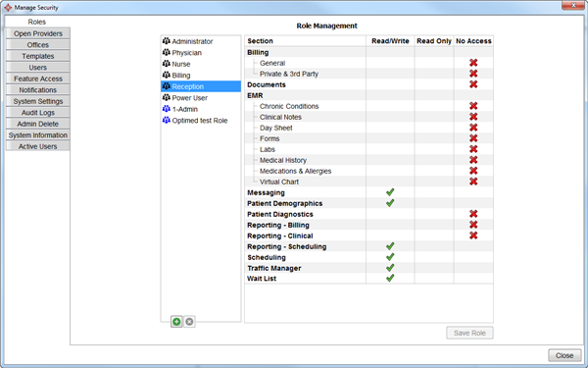Open the Roles tab

tap(37, 22)
